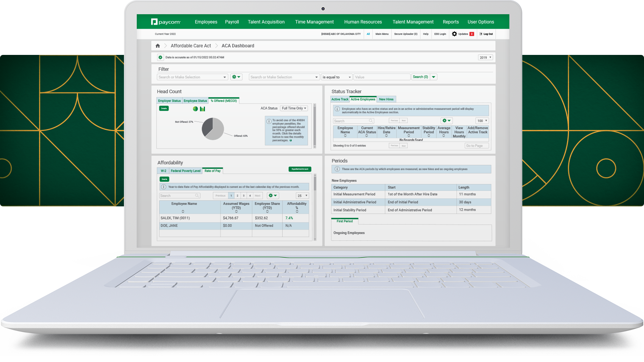Click the search magnifier in Affordability table

[197, 196]
